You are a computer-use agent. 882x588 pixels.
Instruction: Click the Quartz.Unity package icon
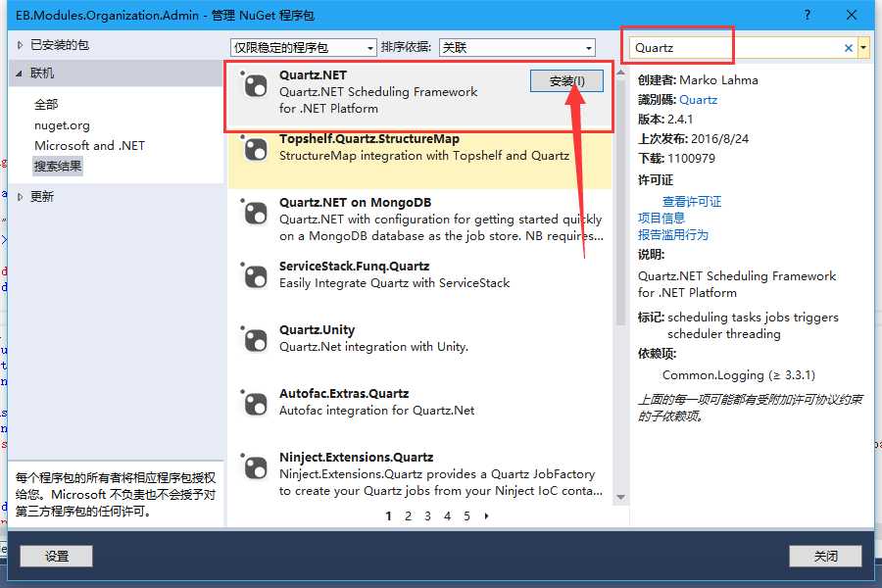tap(256, 340)
